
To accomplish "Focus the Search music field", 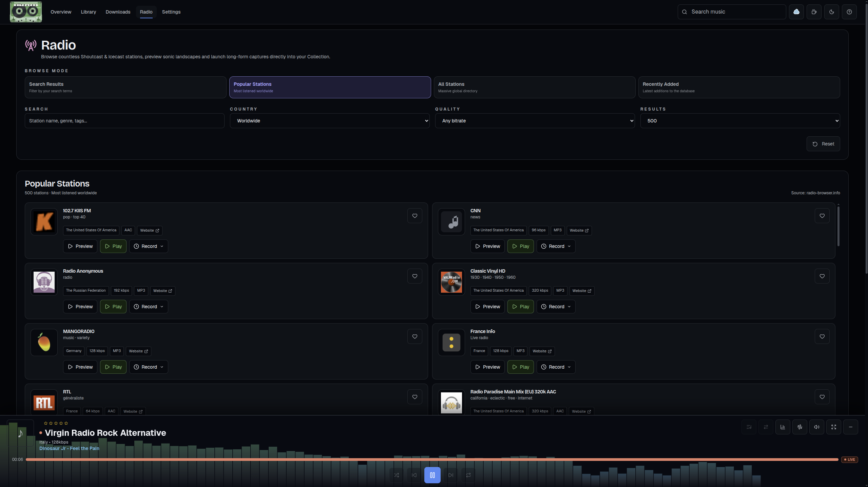I will (x=732, y=12).
